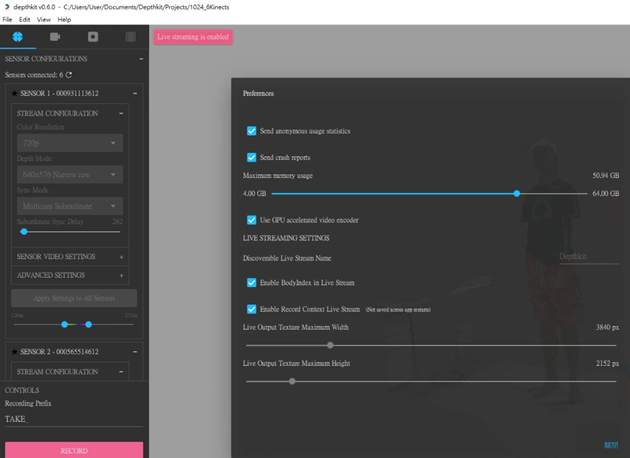Click the depthkit logo in title bar
Viewport: 630px width, 458px height.
(x=7, y=6)
